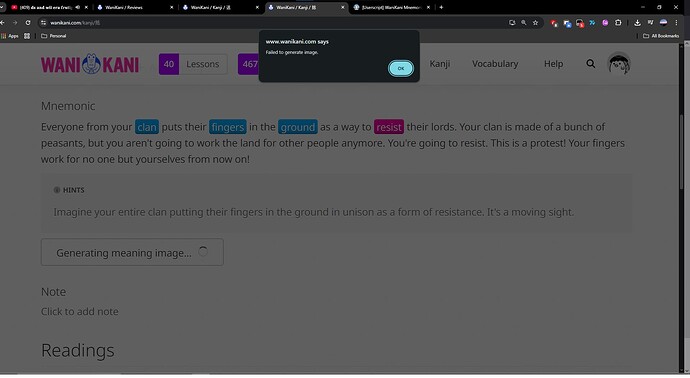Click to add note field

coord(80,312)
